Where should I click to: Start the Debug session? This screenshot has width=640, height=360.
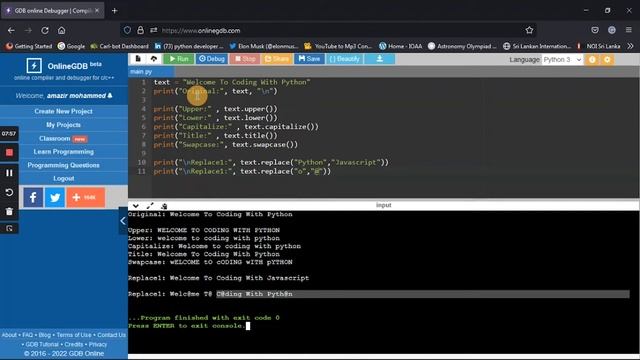pos(211,59)
